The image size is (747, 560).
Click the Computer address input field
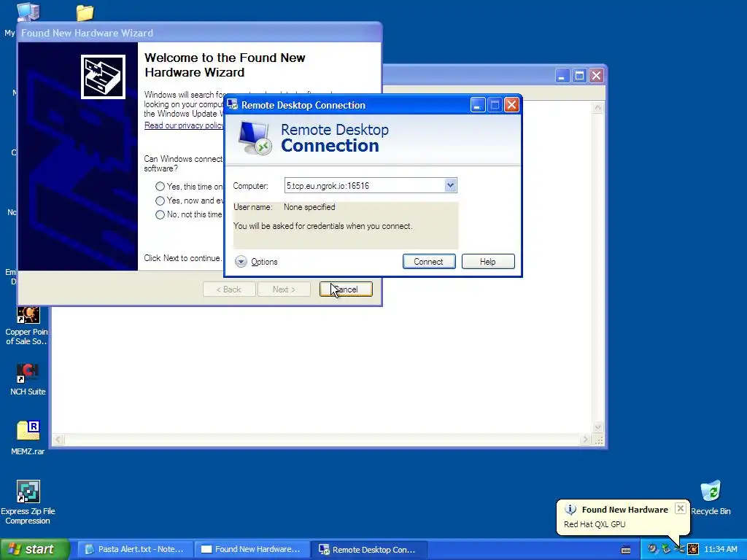point(365,185)
